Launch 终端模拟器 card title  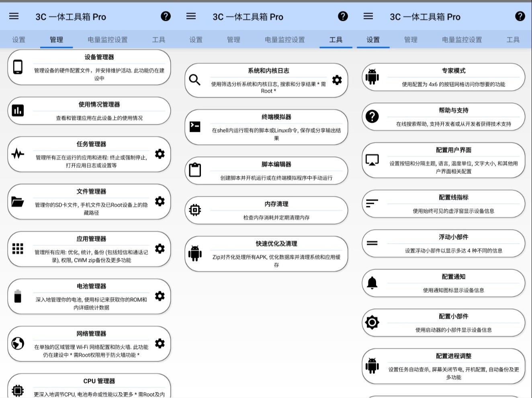pyautogui.click(x=276, y=117)
